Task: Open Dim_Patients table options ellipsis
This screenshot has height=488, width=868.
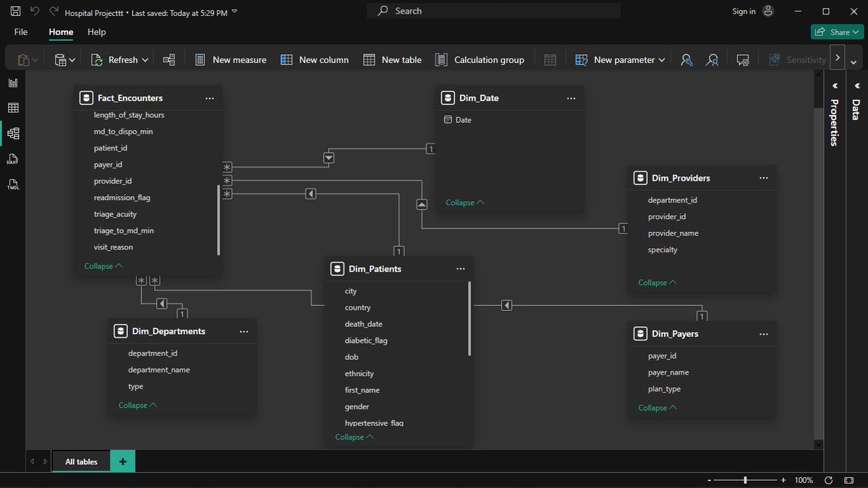Action: [461, 269]
